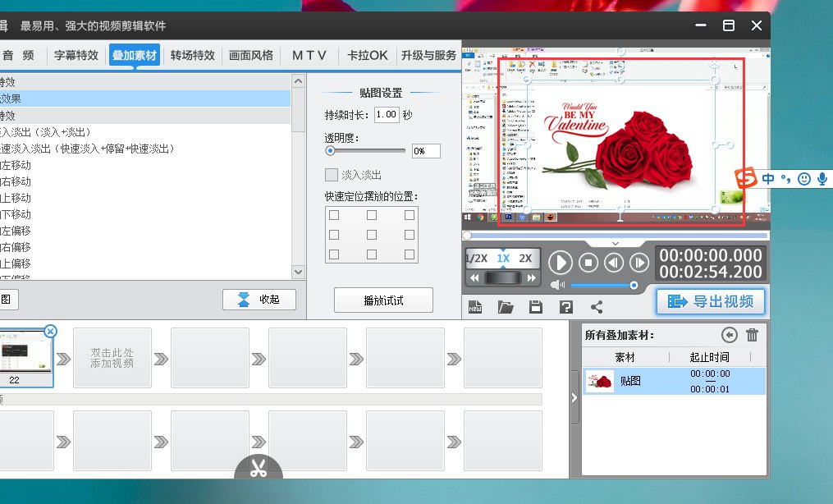Click the 导出视频 export button

point(711,301)
